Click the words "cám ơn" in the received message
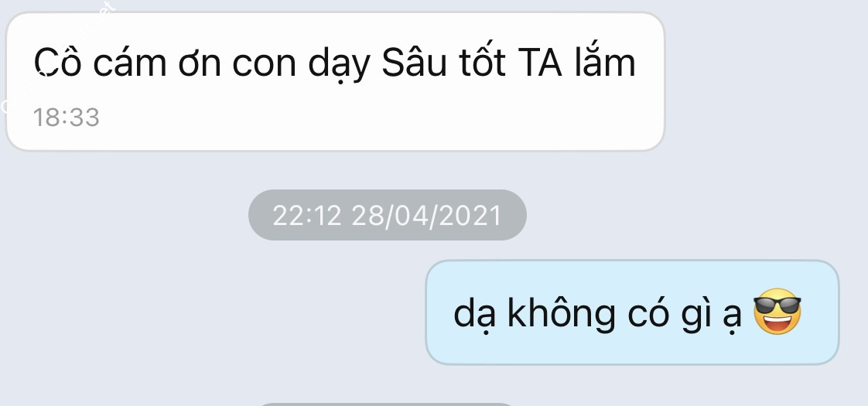The width and height of the screenshot is (868, 406). pos(157,62)
